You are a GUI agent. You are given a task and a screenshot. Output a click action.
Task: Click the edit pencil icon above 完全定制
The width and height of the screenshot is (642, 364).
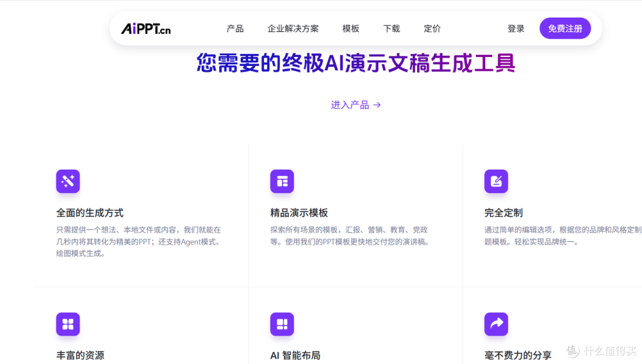496,181
